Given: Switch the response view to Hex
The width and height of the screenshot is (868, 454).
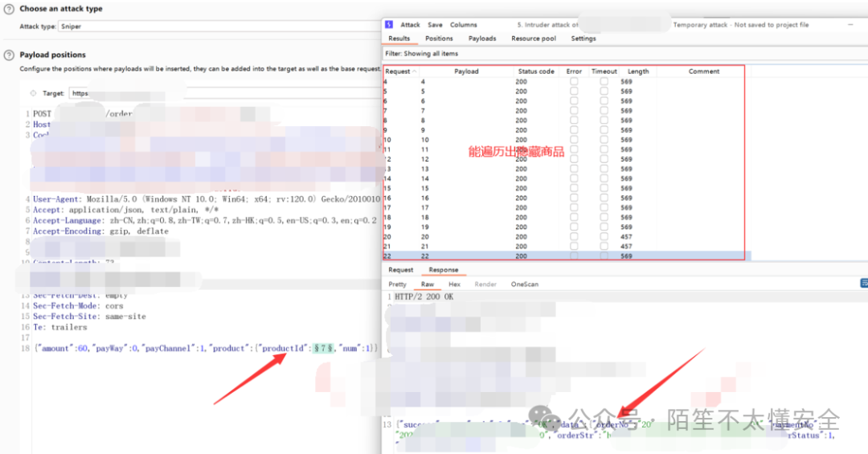Looking at the screenshot, I should tap(454, 284).
